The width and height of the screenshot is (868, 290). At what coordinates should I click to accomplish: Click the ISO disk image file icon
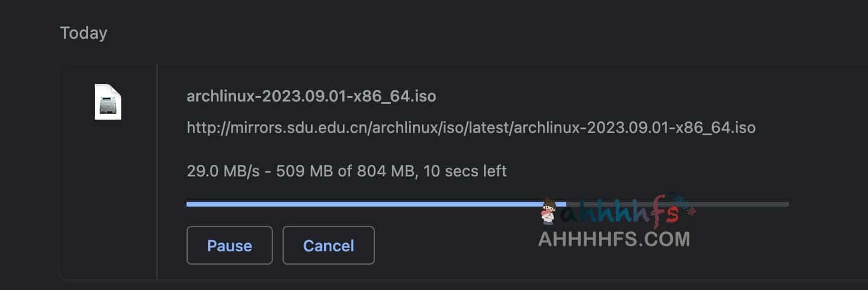(108, 101)
